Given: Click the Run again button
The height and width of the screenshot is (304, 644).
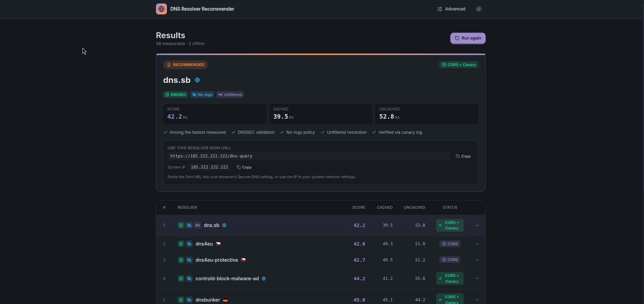Looking at the screenshot, I should 468,38.
